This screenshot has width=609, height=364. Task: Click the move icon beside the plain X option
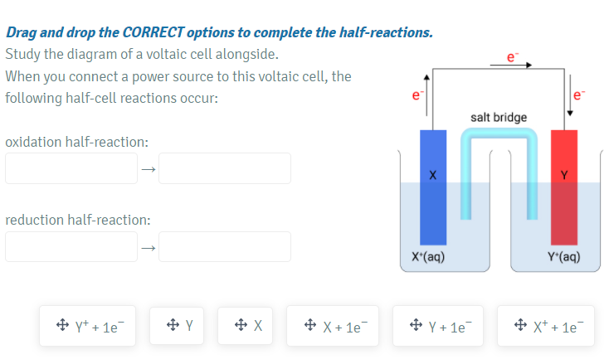click(241, 326)
